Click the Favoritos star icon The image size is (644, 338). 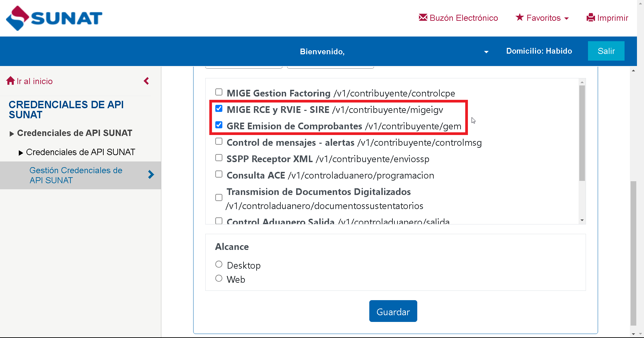point(520,17)
